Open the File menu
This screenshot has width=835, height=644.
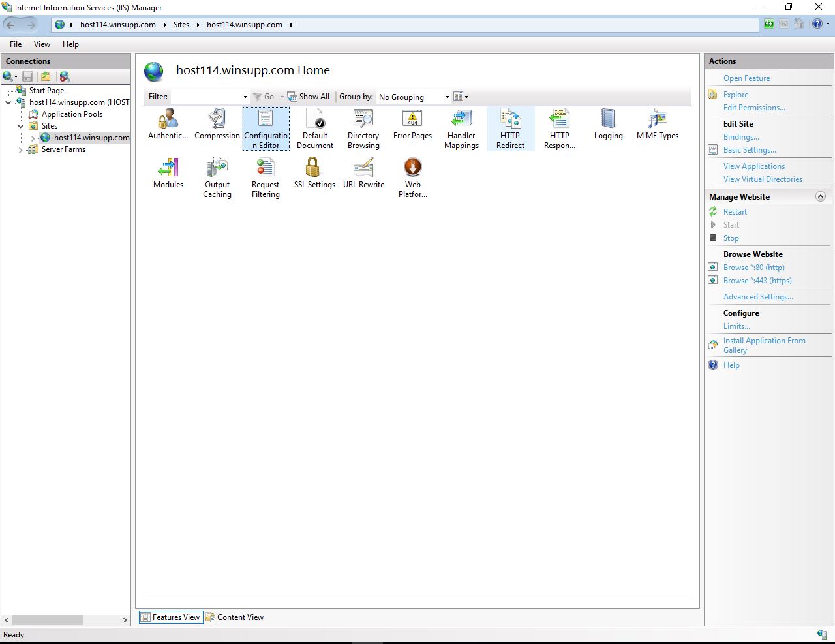tap(16, 44)
